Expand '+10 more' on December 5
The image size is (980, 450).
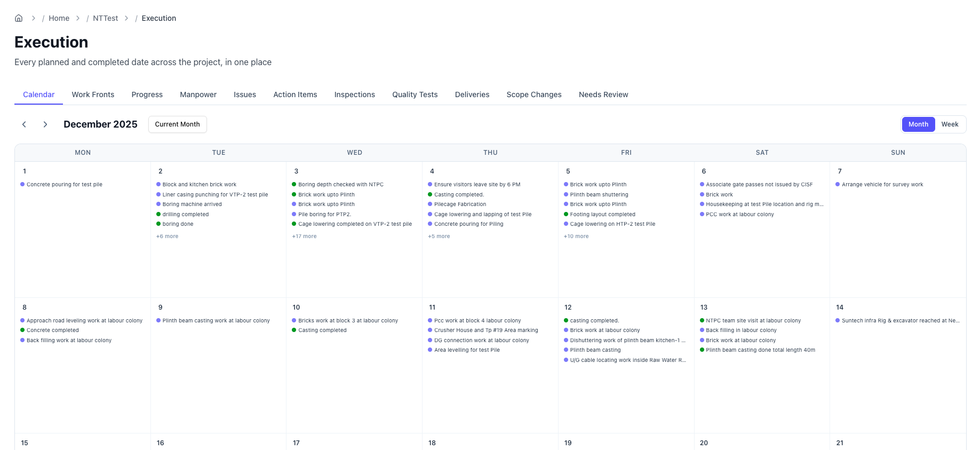point(576,236)
